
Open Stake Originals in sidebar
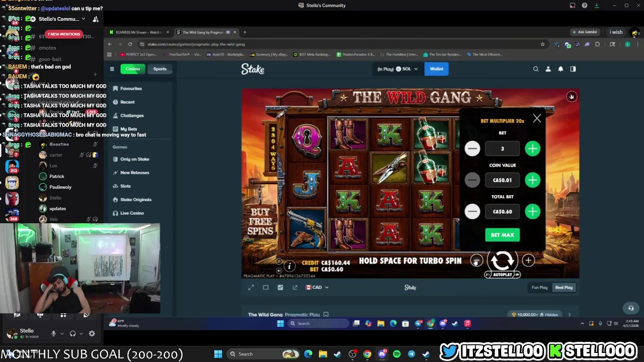click(135, 200)
